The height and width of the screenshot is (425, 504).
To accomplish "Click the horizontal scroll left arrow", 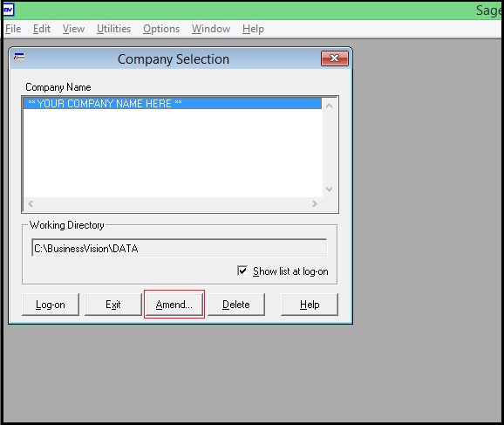I will point(31,203).
